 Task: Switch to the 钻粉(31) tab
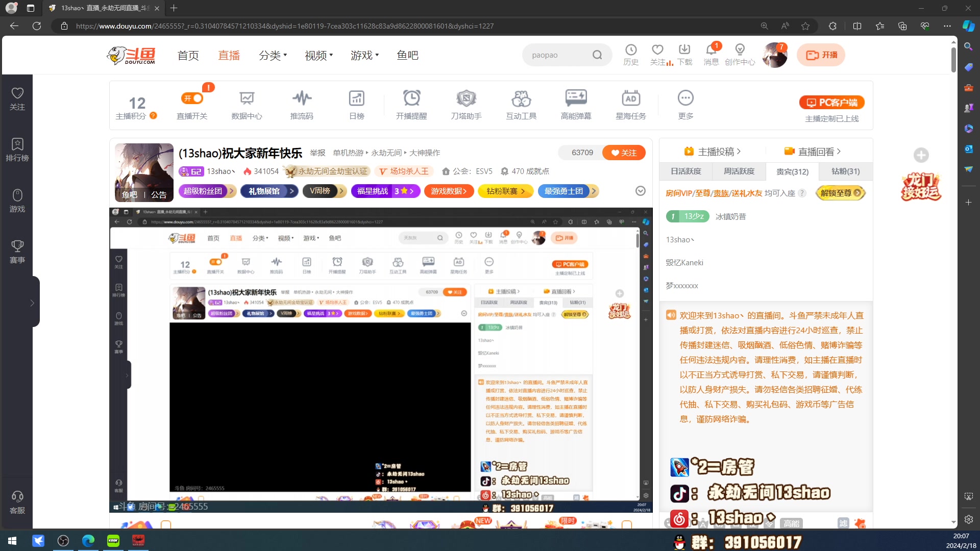click(846, 171)
